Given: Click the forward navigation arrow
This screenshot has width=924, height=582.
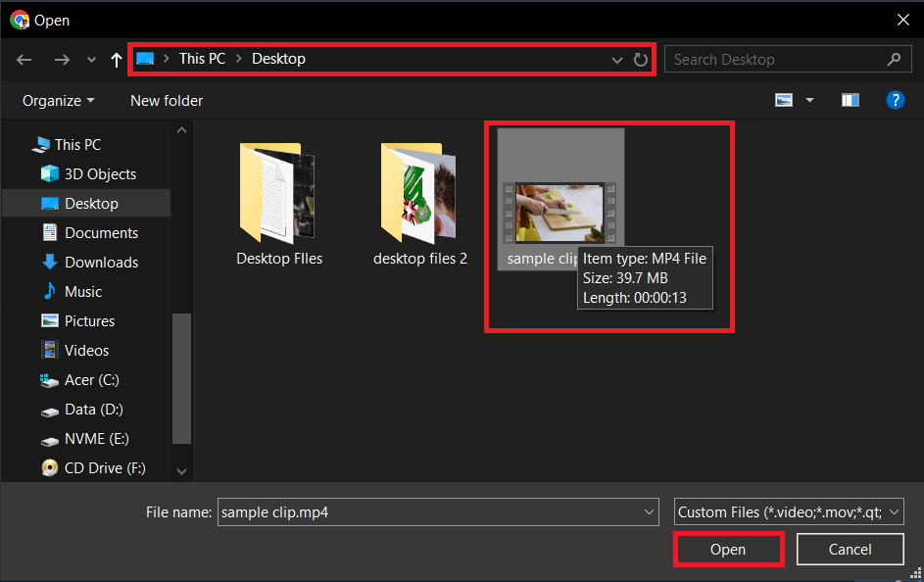Looking at the screenshot, I should coord(62,60).
